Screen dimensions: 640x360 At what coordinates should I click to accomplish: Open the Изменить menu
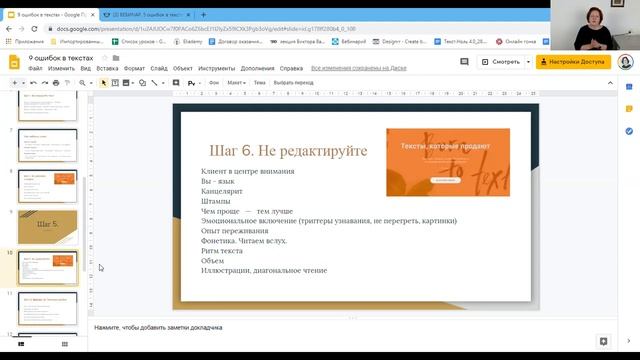pos(61,69)
